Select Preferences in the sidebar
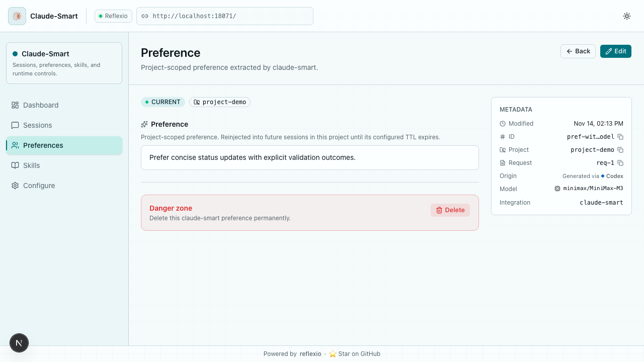 point(64,145)
